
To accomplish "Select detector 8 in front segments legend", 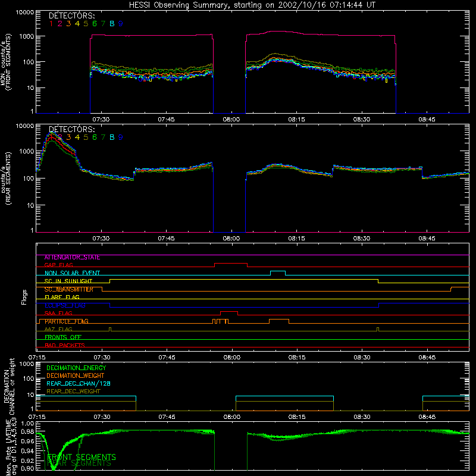I will pos(112,23).
